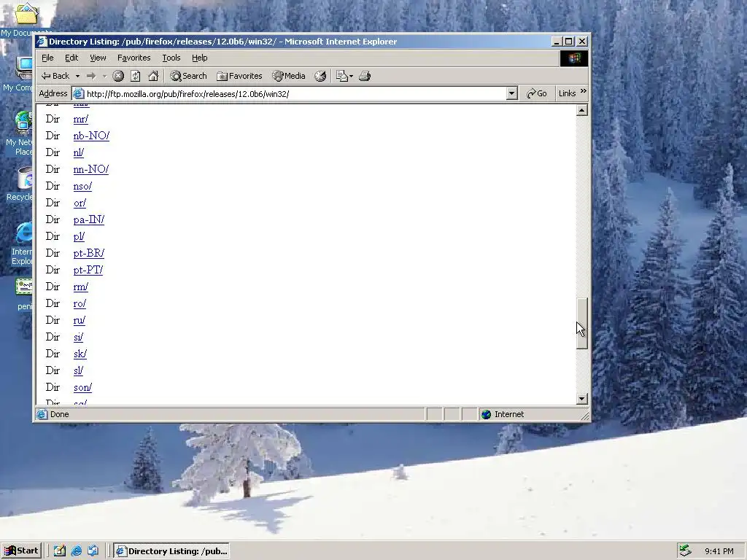The width and height of the screenshot is (747, 560).
Task: Open the Edit menu
Action: click(71, 58)
